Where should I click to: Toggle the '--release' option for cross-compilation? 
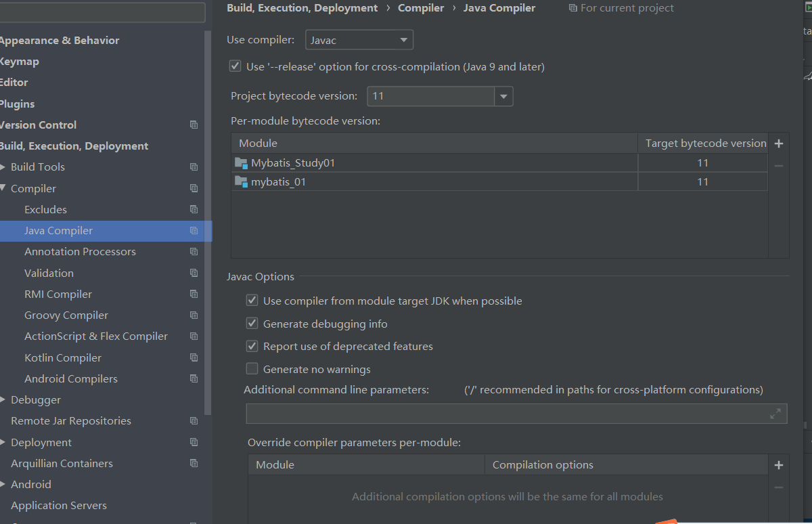pos(235,66)
